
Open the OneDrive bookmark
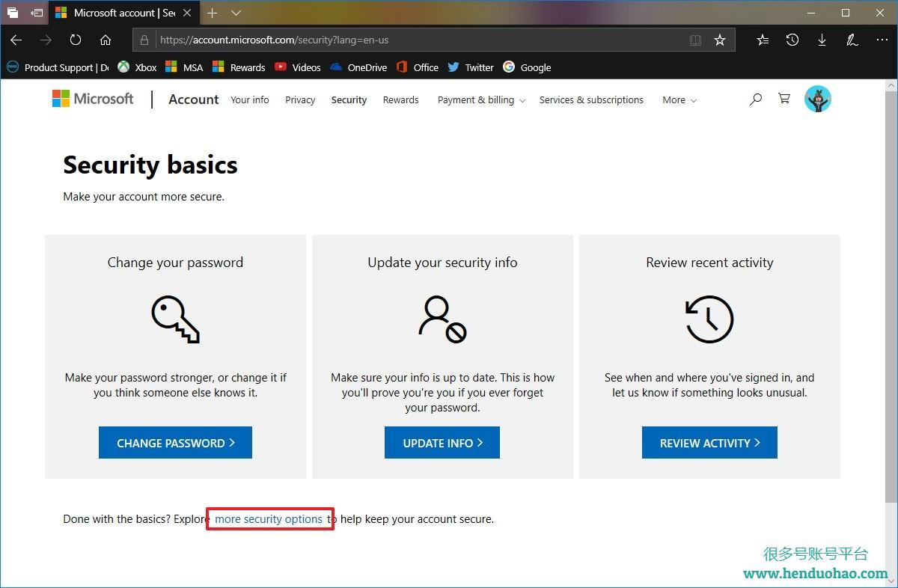(x=358, y=67)
